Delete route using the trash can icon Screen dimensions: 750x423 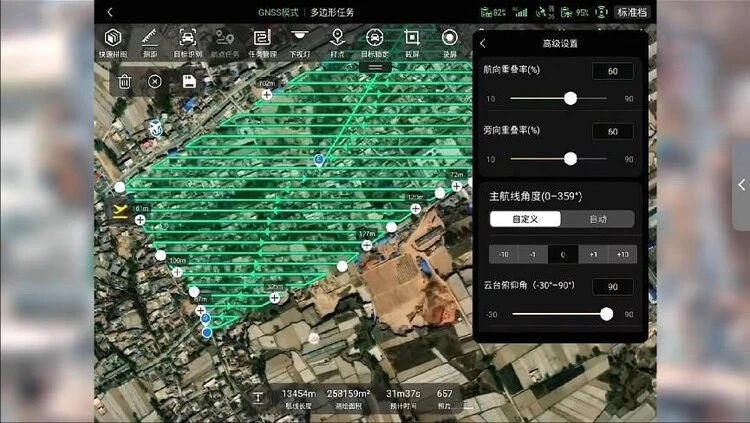pos(123,82)
